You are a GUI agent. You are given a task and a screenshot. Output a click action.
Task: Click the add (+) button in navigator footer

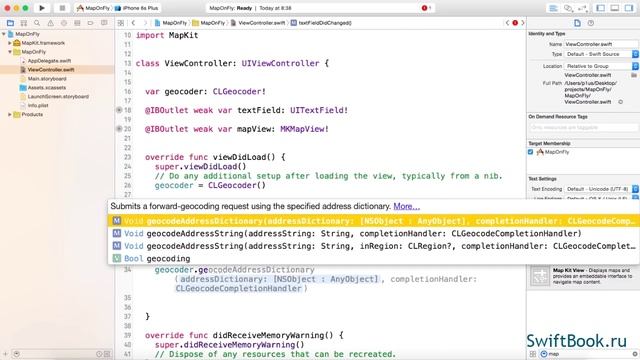coord(5,354)
